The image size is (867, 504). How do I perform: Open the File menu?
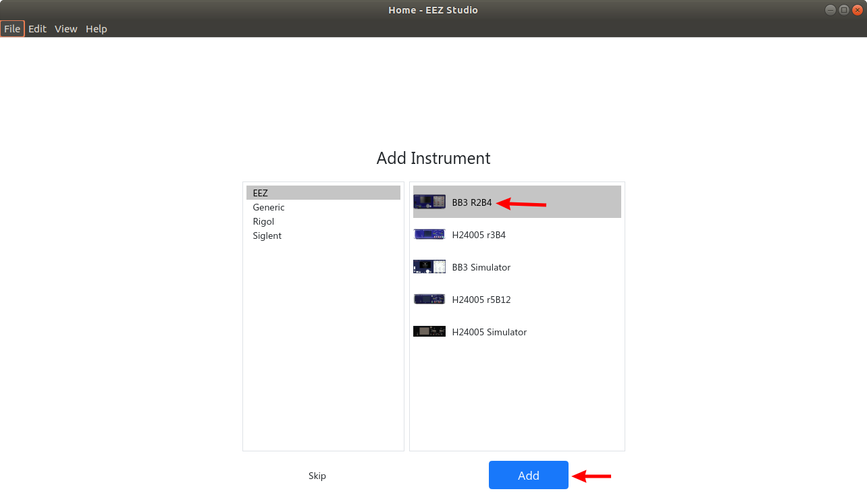12,29
